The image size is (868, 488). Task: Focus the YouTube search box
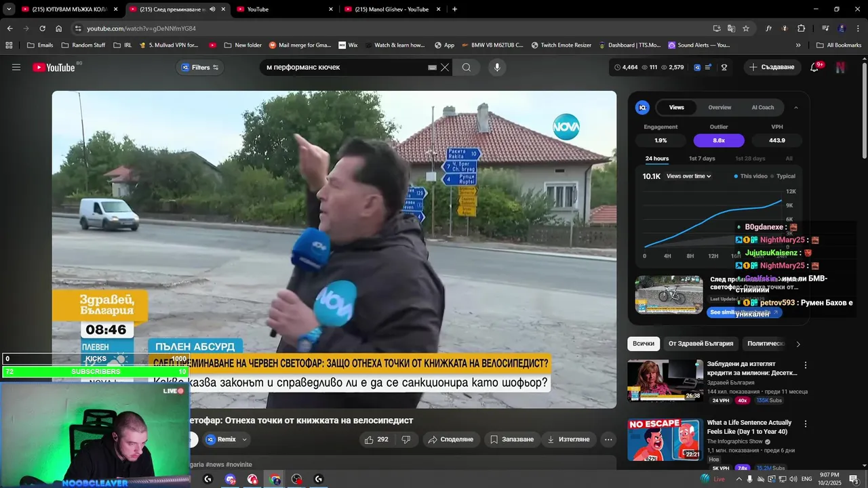[x=346, y=67]
